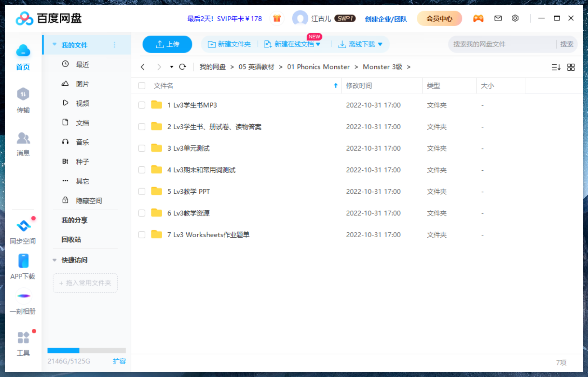
Task: Switch to grid view mode
Action: coord(571,67)
